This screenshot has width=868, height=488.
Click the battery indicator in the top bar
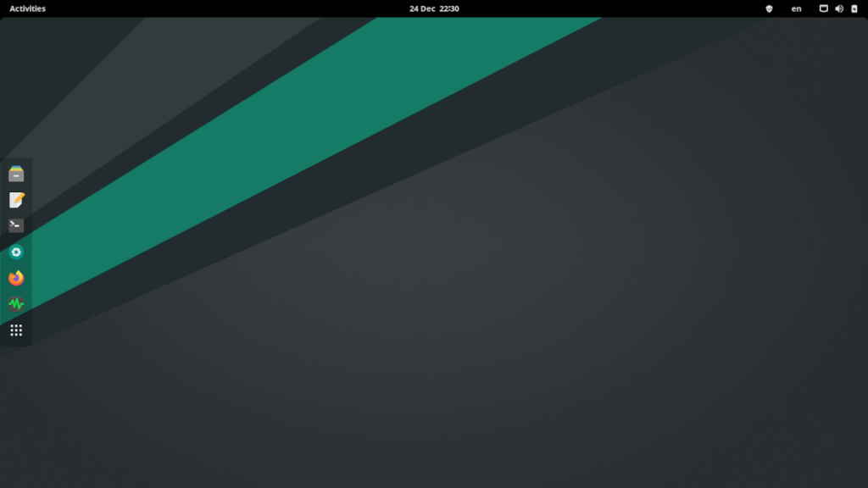[854, 8]
